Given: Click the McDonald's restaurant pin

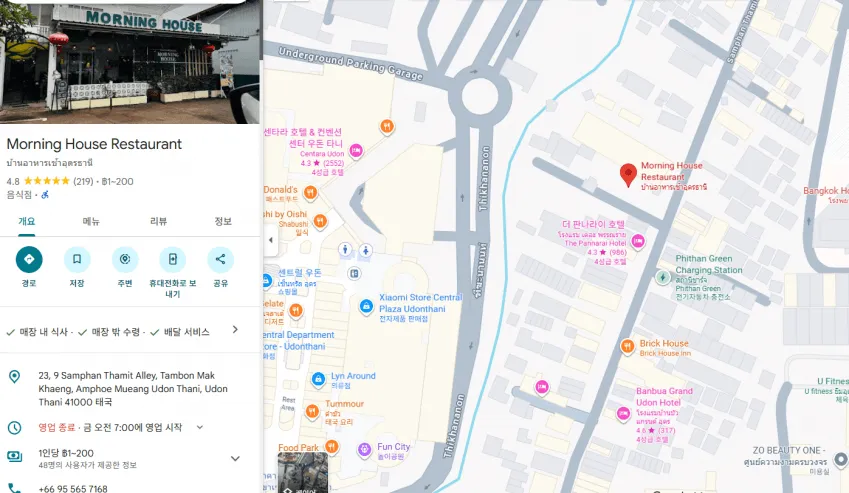Looking at the screenshot, I should pyautogui.click(x=310, y=193).
